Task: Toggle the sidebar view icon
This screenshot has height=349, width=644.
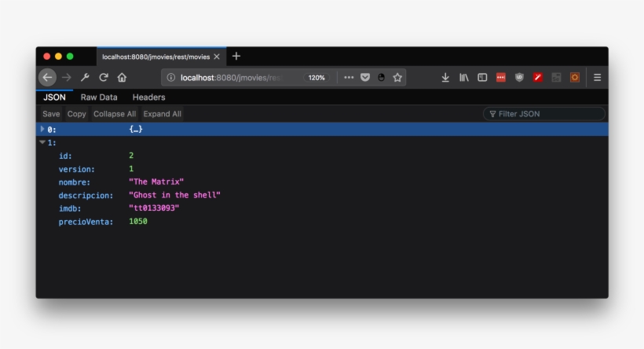Action: coord(482,77)
